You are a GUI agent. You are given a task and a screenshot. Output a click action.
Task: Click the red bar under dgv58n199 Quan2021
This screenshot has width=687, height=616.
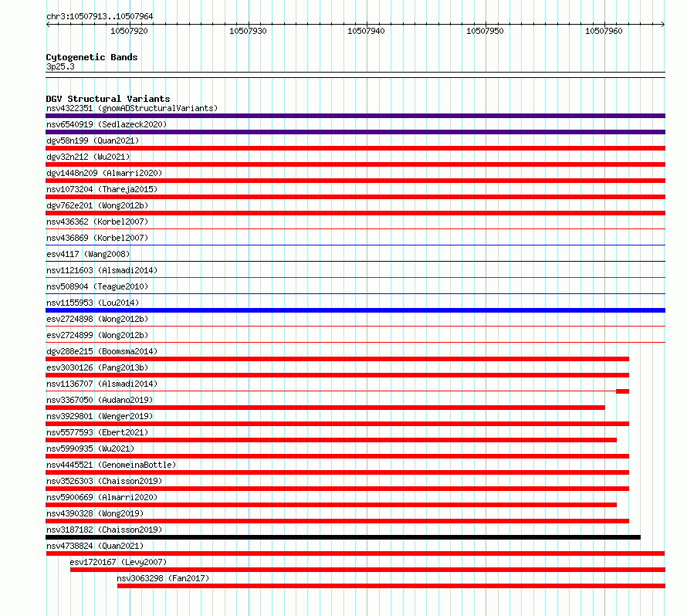355,148
